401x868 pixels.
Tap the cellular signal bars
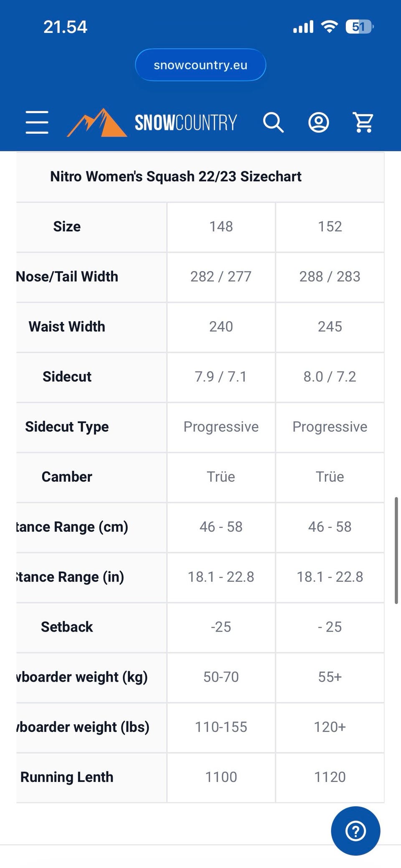pyautogui.click(x=303, y=27)
